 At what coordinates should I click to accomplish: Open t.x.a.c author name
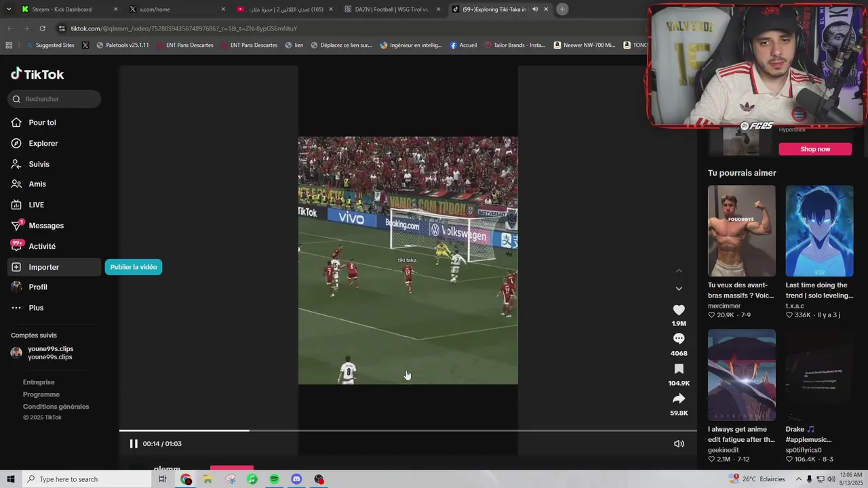tap(795, 306)
